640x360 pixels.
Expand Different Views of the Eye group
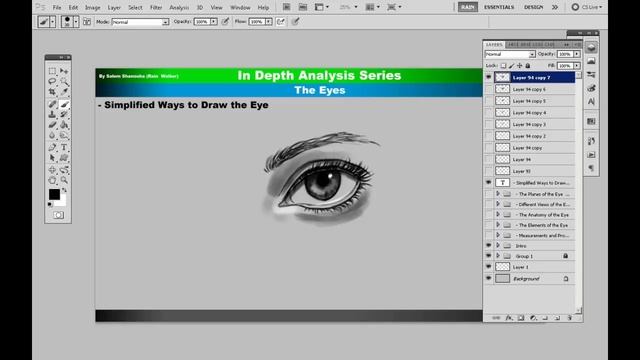pos(498,204)
